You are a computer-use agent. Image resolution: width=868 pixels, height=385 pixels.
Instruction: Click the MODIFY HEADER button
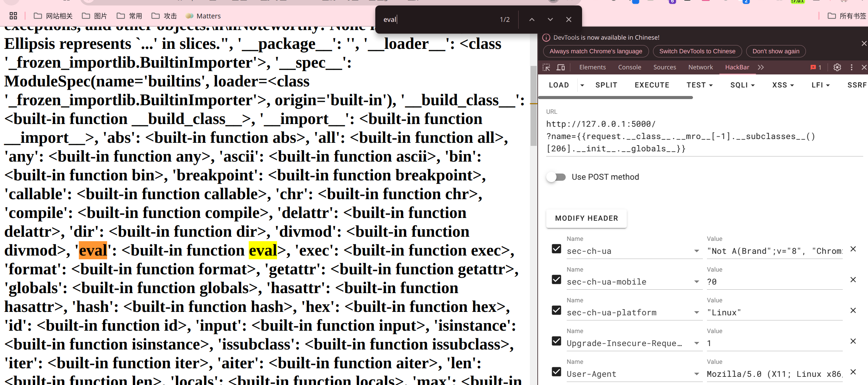(x=586, y=218)
